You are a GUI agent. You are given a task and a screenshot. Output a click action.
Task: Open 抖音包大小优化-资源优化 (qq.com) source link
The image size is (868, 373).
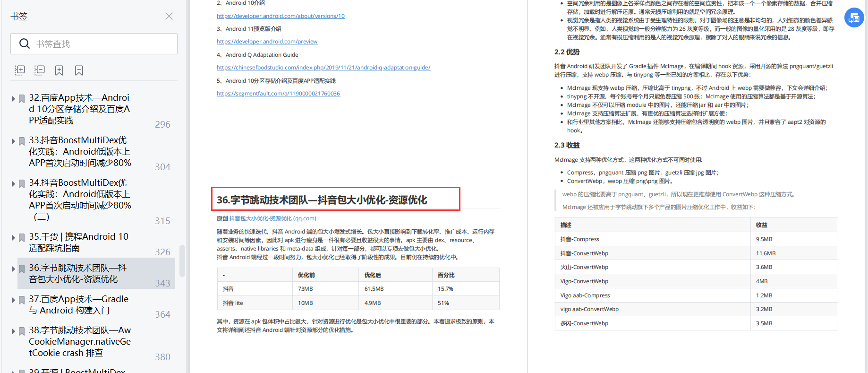coord(272,218)
